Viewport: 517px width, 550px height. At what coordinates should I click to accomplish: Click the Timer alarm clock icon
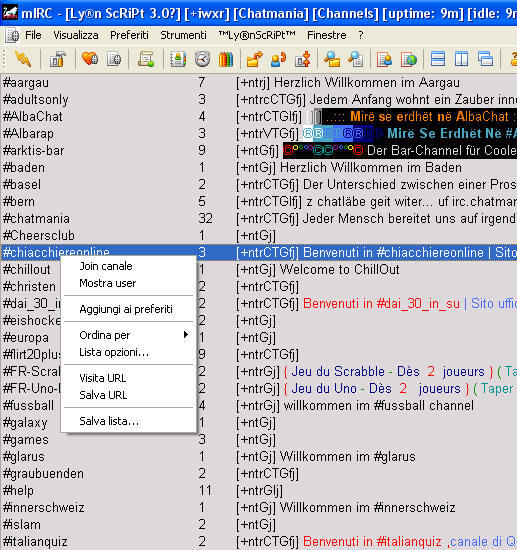202,59
